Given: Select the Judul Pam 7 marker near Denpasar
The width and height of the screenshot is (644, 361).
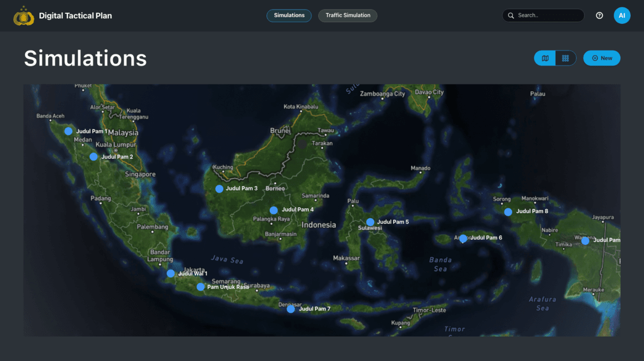Looking at the screenshot, I should pos(290,309).
